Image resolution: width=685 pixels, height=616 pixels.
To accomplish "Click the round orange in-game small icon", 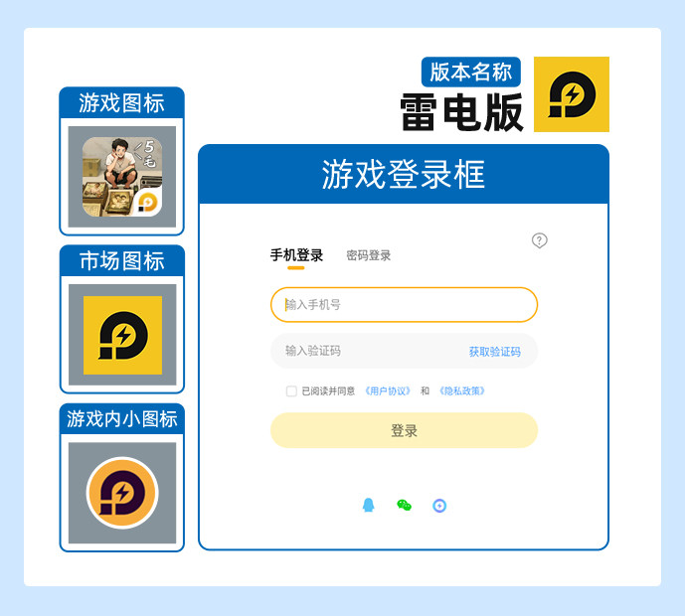I will click(122, 493).
